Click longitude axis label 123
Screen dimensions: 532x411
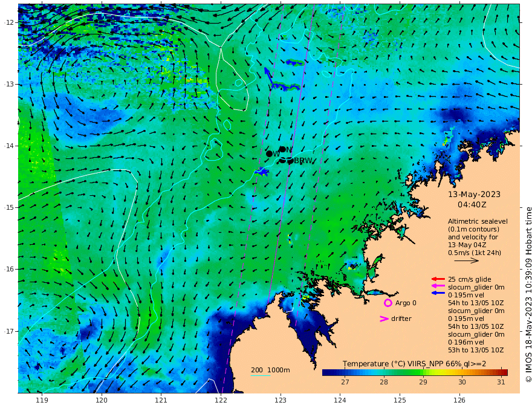(x=281, y=401)
